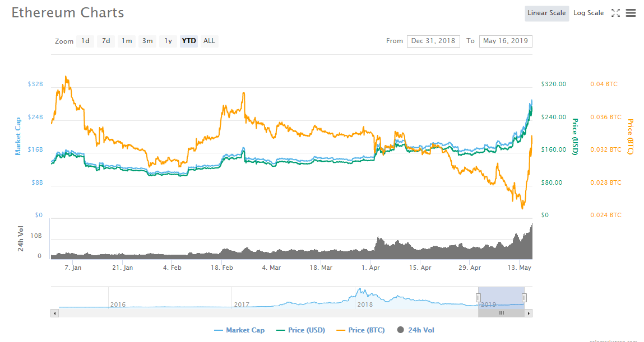The image size is (644, 342).
Task: Click the left navigator resize handle
Action: pos(478,297)
